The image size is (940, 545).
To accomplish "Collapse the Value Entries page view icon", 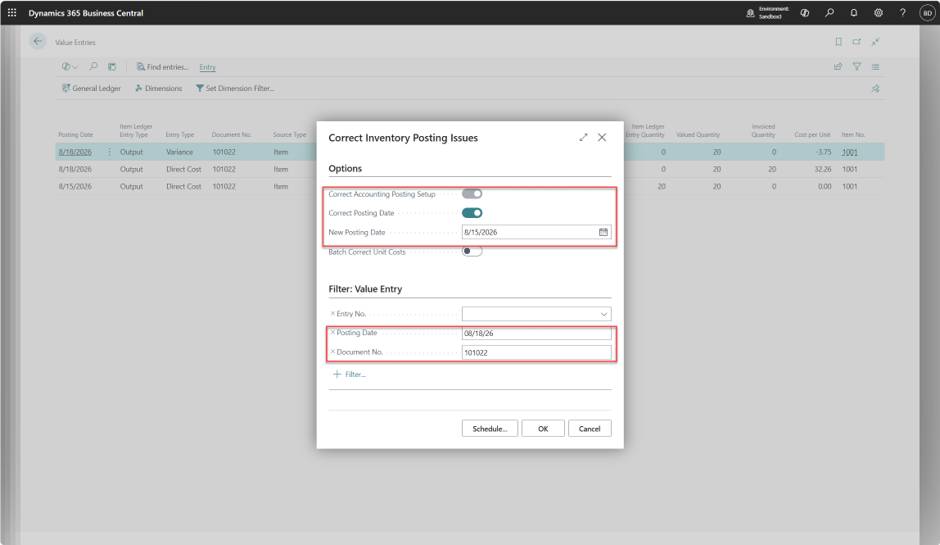I will click(x=875, y=42).
